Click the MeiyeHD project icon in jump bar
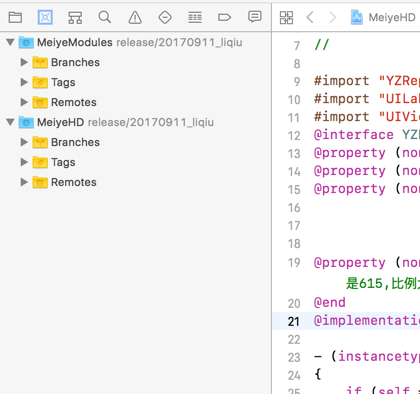The width and height of the screenshot is (420, 394). tap(356, 17)
